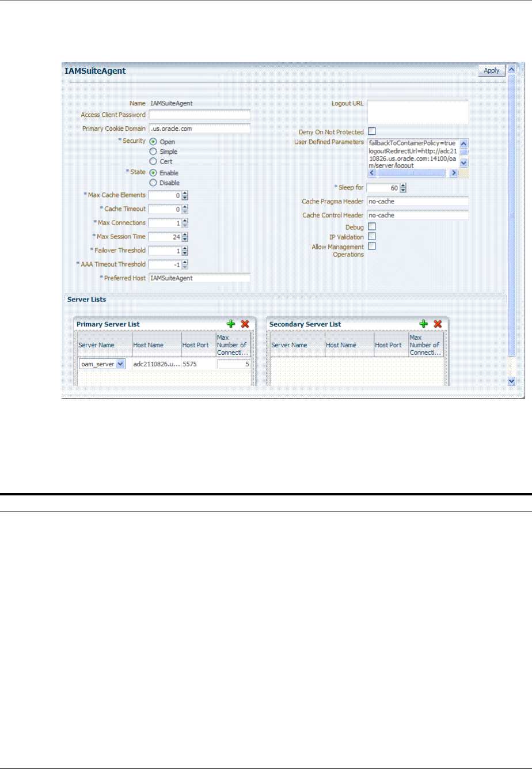Click Server Name header in Secondary Server List

click(297, 345)
